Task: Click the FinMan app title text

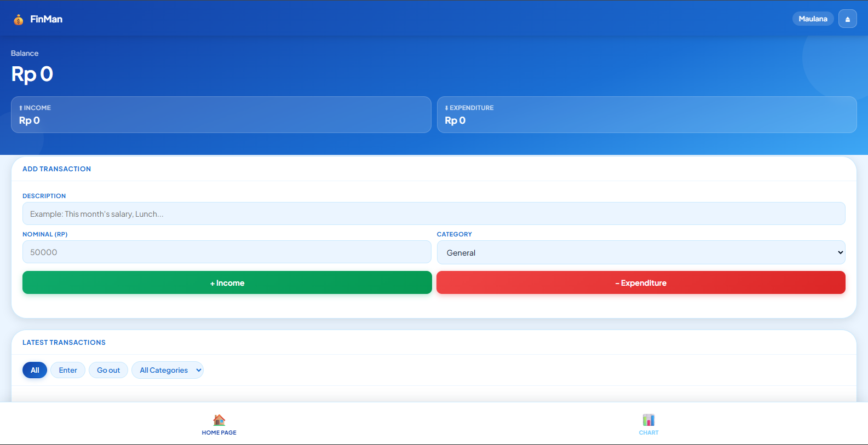Action: point(46,19)
